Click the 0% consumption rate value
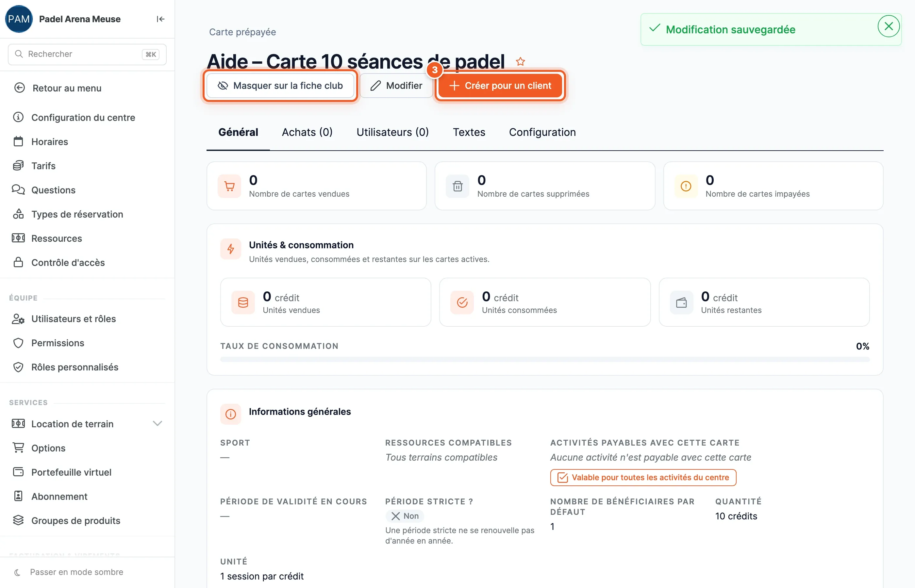 [862, 346]
